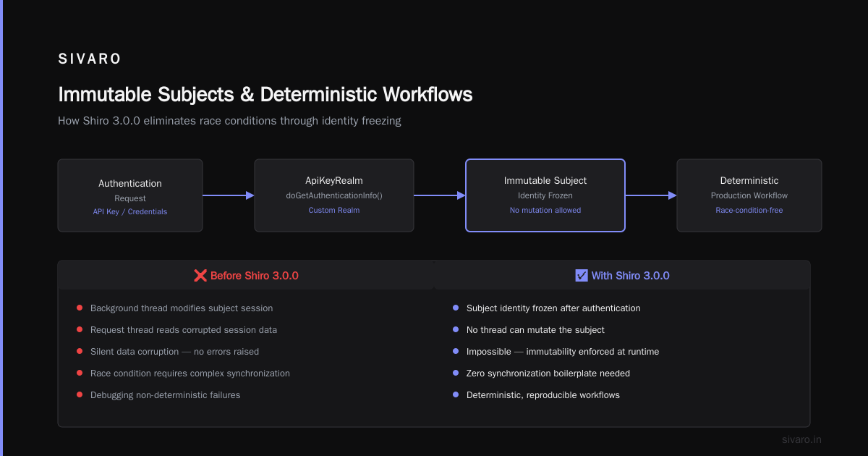Screen dimensions: 868x456
Task: Click the checkmark icon before 'With Shiro 3.0.0'
Action: 582,276
